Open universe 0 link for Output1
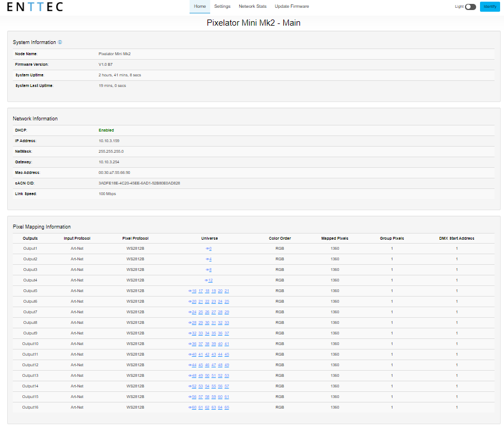This screenshot has width=504, height=427. click(x=210, y=249)
